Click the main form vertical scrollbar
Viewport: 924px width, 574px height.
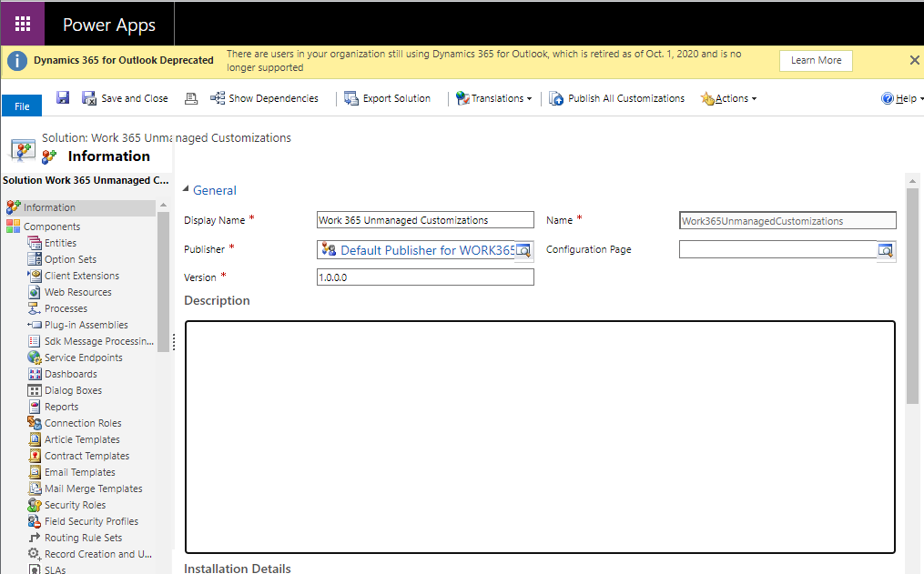click(x=912, y=296)
